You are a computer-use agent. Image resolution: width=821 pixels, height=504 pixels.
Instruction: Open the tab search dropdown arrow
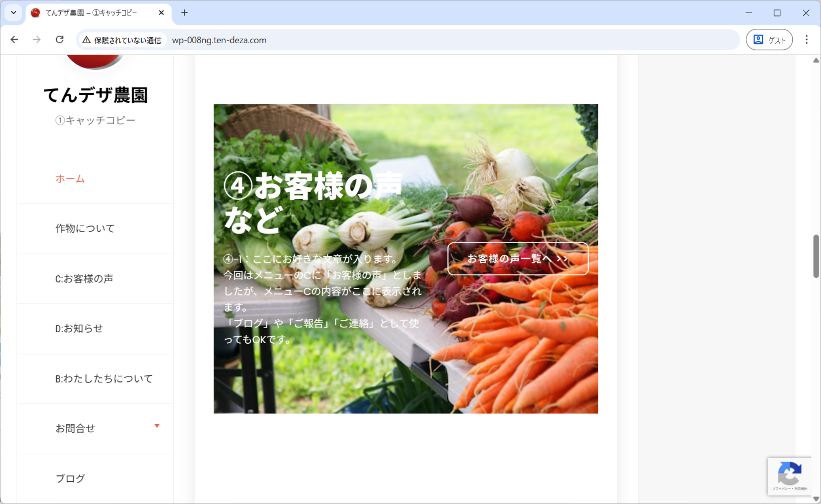point(13,13)
